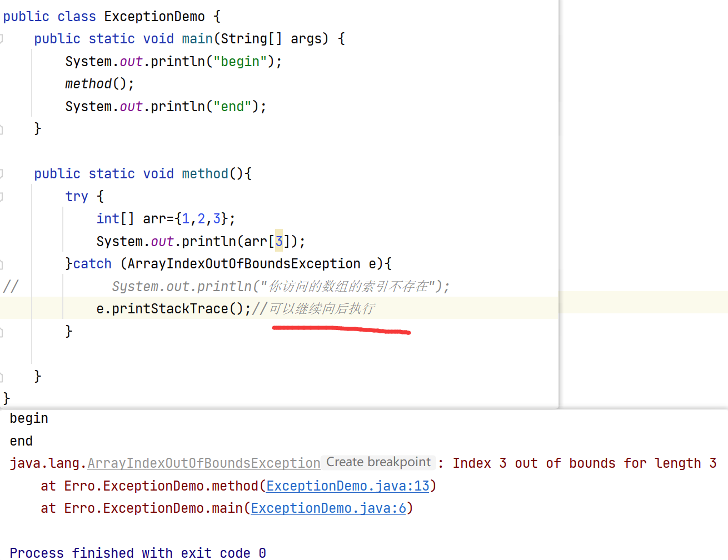Click the int[] arr={1,2,3}; line
The width and height of the screenshot is (728, 560).
(166, 219)
